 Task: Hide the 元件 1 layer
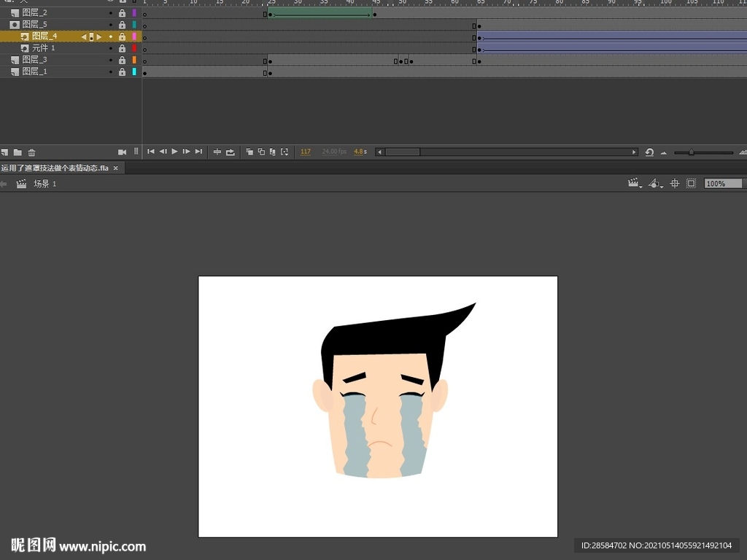click(111, 48)
